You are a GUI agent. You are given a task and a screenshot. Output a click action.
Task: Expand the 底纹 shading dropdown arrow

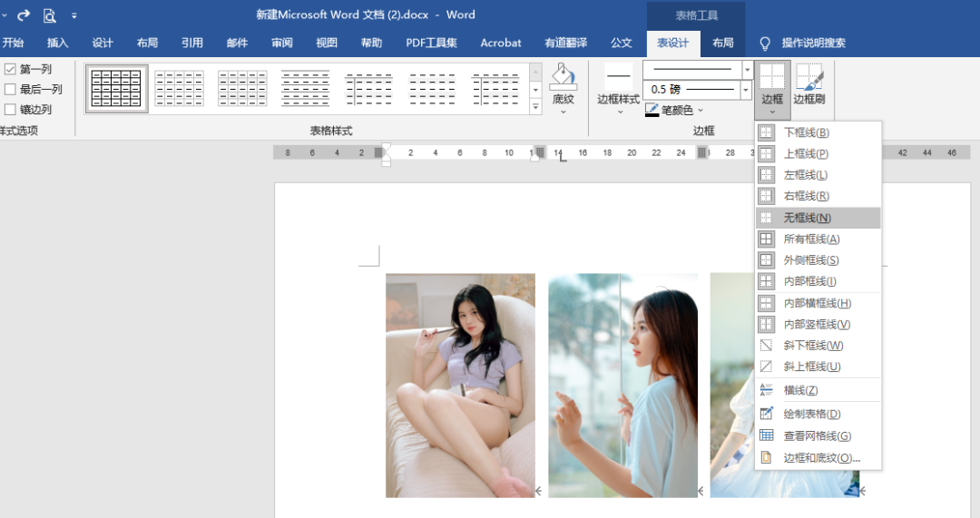pos(563,112)
